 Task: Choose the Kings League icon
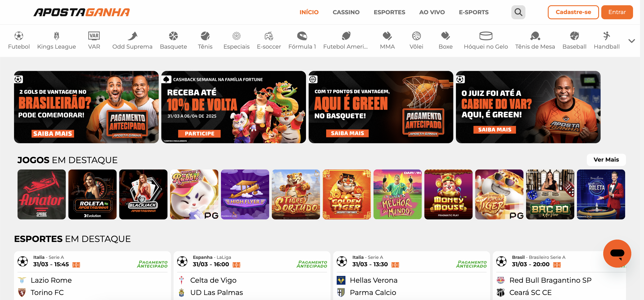(57, 36)
